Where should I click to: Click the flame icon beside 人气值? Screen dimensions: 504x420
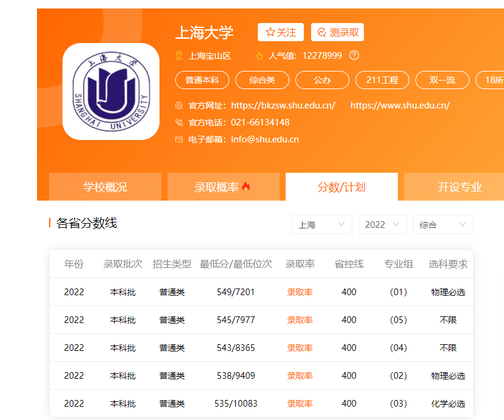tap(260, 56)
